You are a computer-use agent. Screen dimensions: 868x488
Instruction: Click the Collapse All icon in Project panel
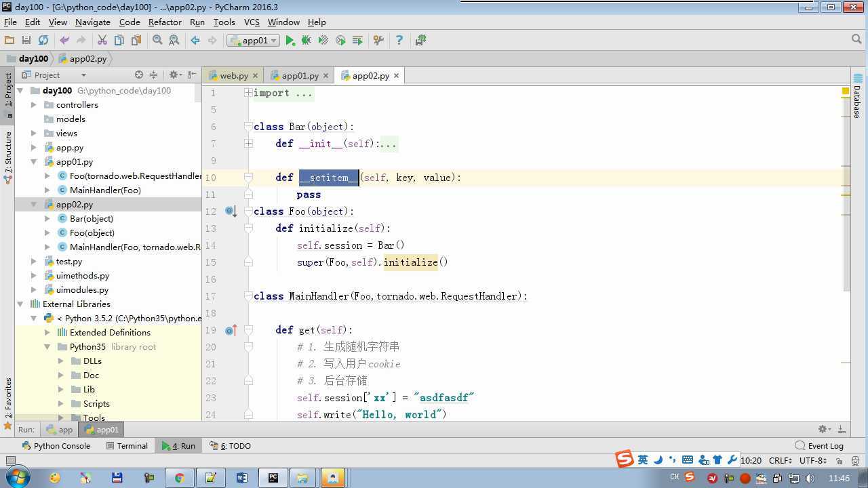(153, 75)
